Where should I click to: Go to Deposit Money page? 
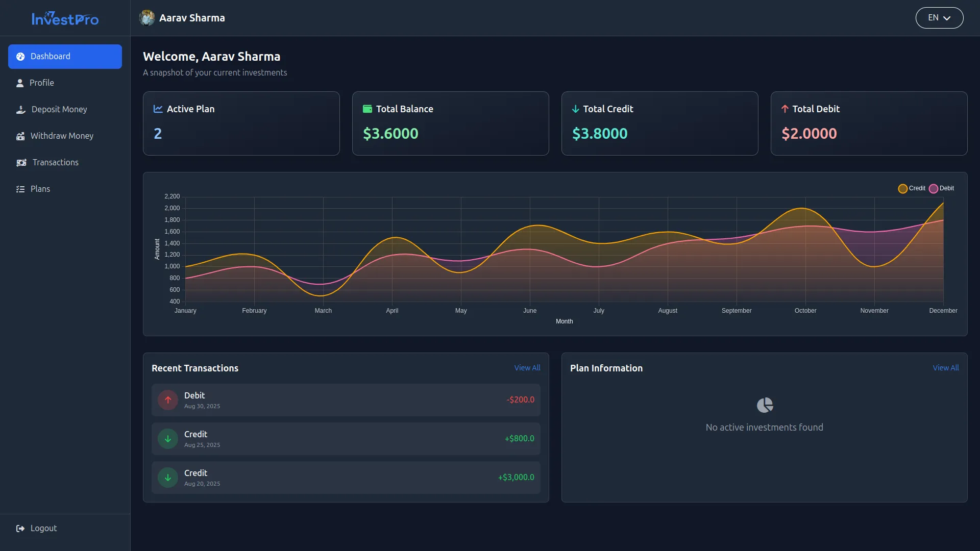[59, 110]
